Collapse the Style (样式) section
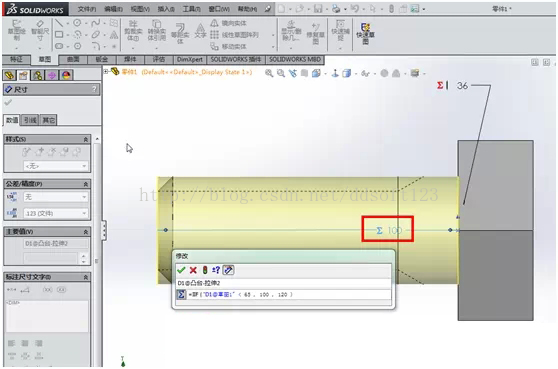 pos(86,139)
